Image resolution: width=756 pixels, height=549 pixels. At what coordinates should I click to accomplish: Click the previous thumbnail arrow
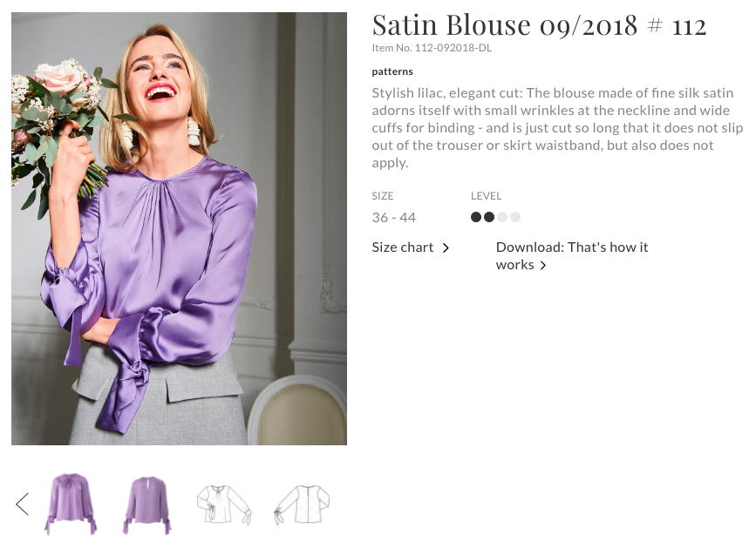[x=23, y=504]
